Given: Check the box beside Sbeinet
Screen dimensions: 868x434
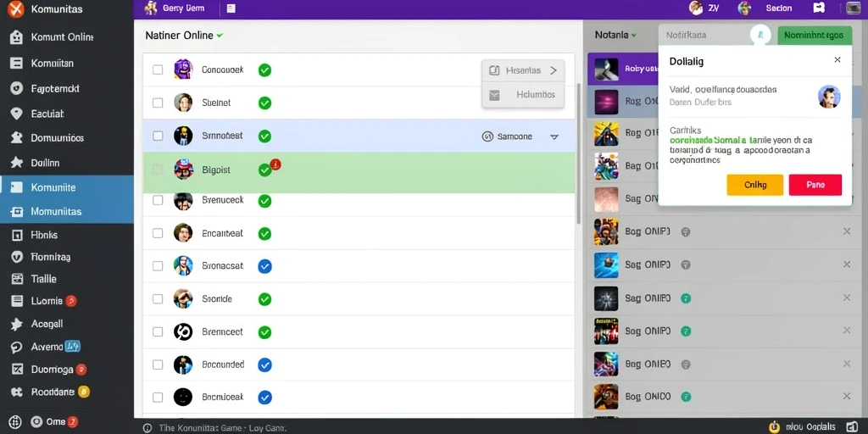Looking at the screenshot, I should click(x=158, y=103).
